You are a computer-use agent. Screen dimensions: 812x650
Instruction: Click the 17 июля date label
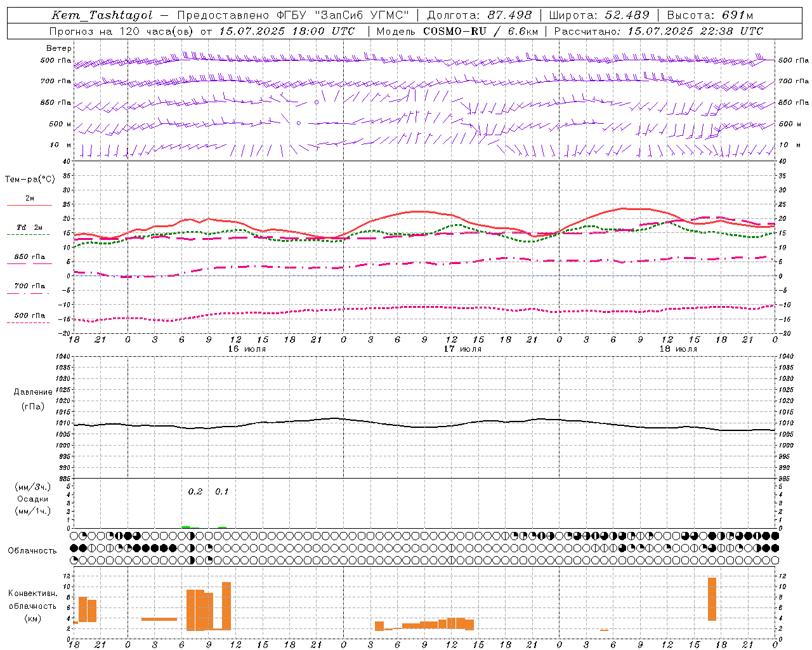coord(462,348)
